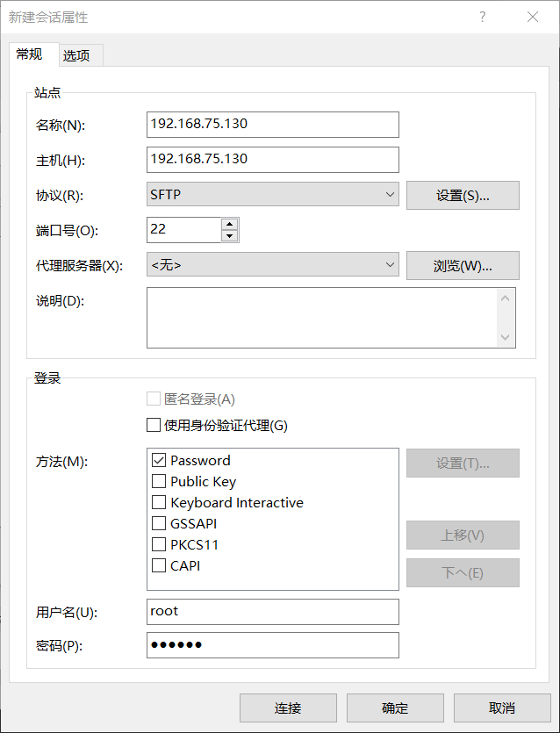Viewport: 560px width, 733px height.
Task: Switch to the 选项 tab
Action: (x=76, y=55)
